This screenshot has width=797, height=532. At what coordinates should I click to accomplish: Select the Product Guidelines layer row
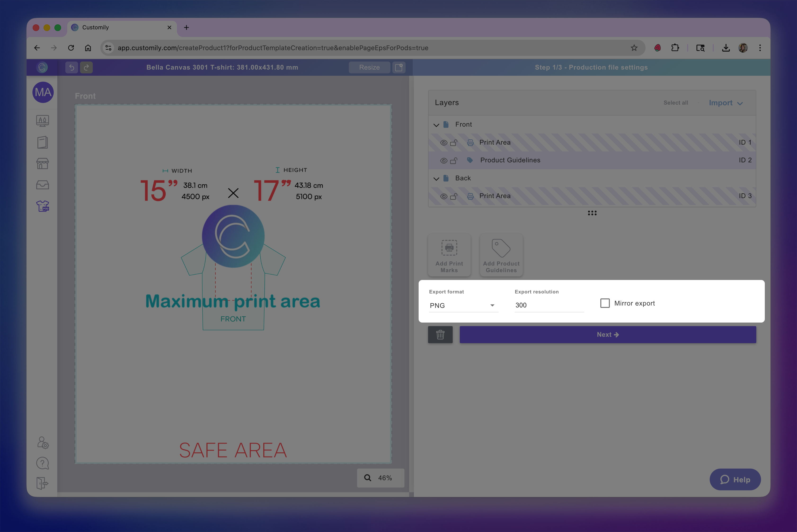pyautogui.click(x=592, y=160)
